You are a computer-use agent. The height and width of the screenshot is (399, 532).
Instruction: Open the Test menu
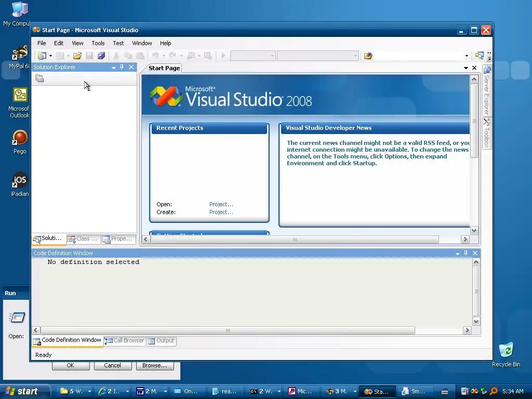[118, 43]
